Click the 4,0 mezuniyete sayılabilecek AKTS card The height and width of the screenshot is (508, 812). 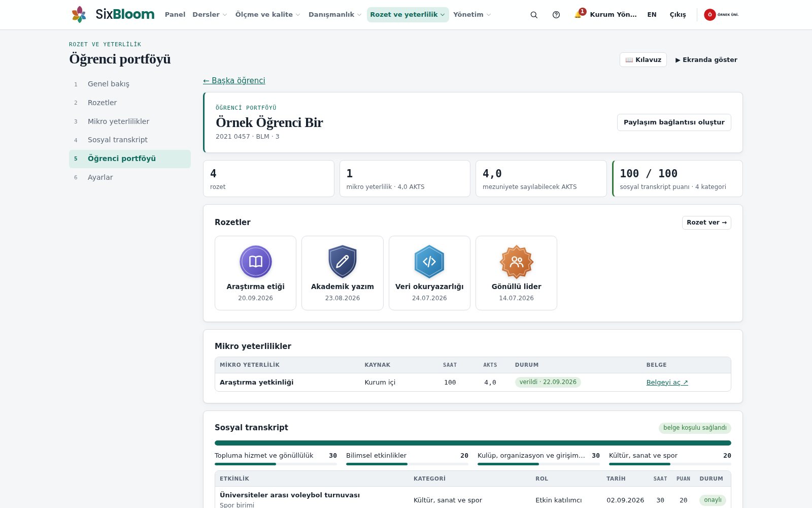(x=541, y=179)
